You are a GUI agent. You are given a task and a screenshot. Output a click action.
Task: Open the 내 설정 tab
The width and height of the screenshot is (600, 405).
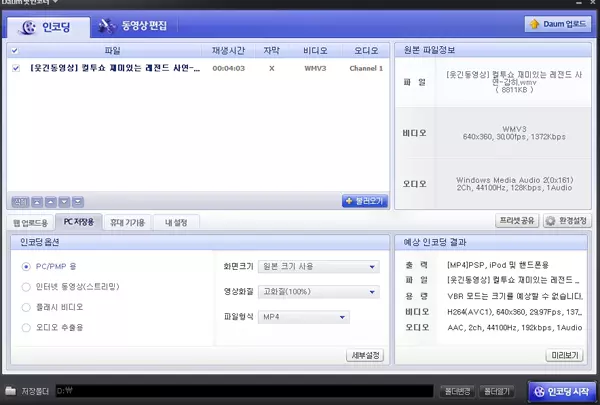[176, 222]
